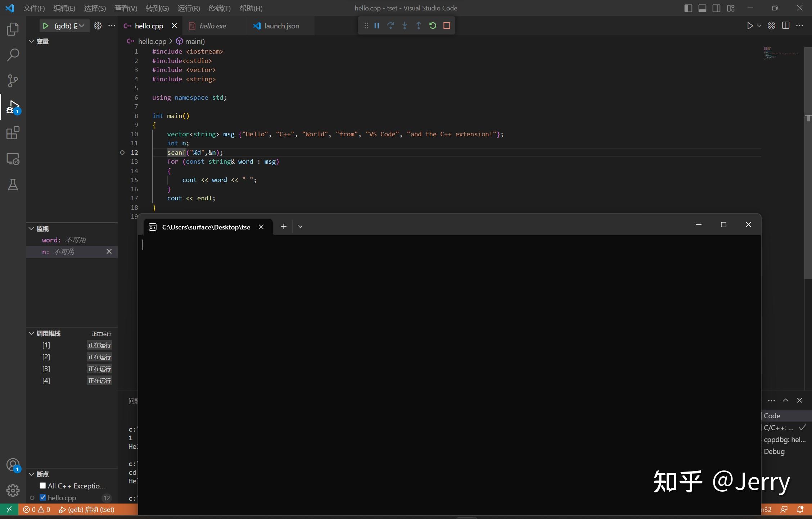Screen dimensions: 812x519
Task: Start debugging with green play button
Action: coord(46,26)
